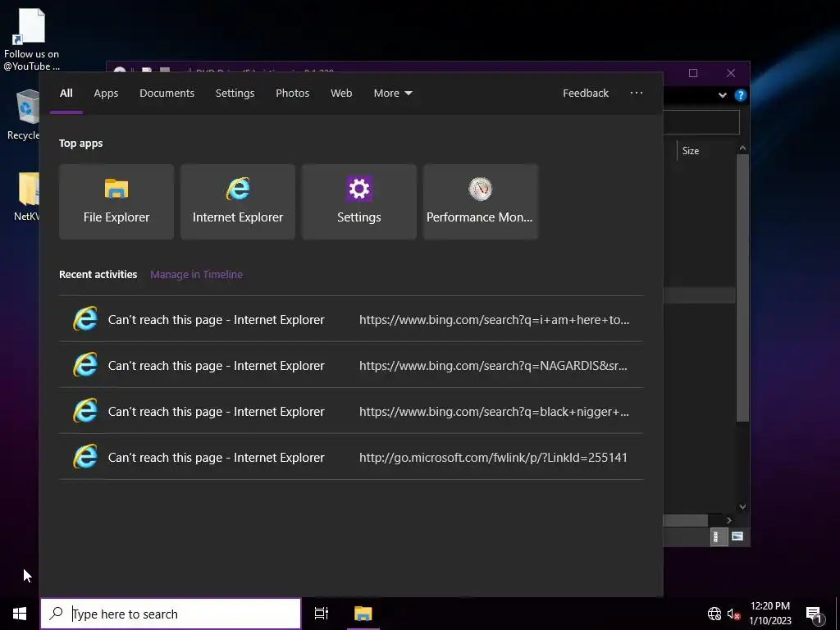
Task: Open Task View on the taskbar
Action: click(322, 614)
